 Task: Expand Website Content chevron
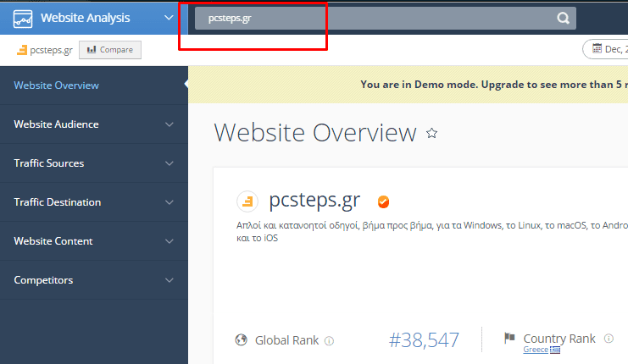(x=170, y=241)
